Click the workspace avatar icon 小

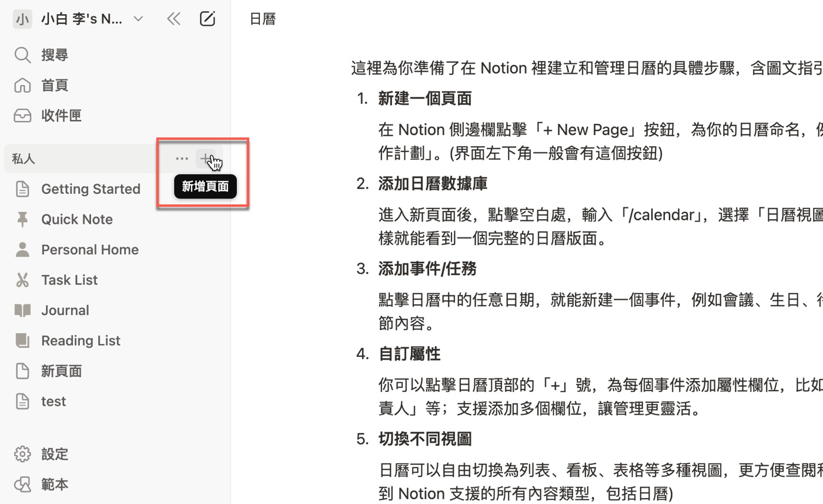pyautogui.click(x=22, y=19)
